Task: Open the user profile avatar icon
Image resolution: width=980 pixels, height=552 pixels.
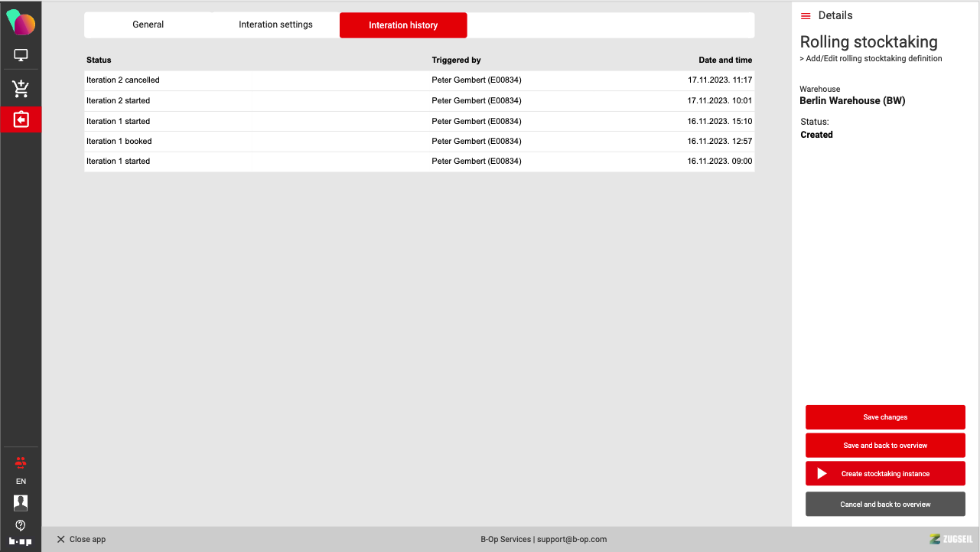Action: coord(21,502)
